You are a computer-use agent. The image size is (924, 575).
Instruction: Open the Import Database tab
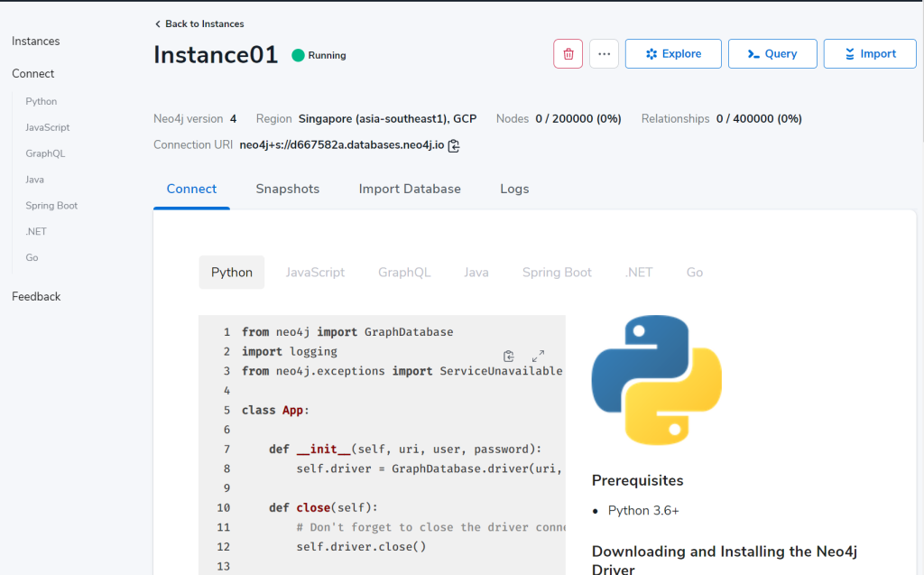point(410,189)
